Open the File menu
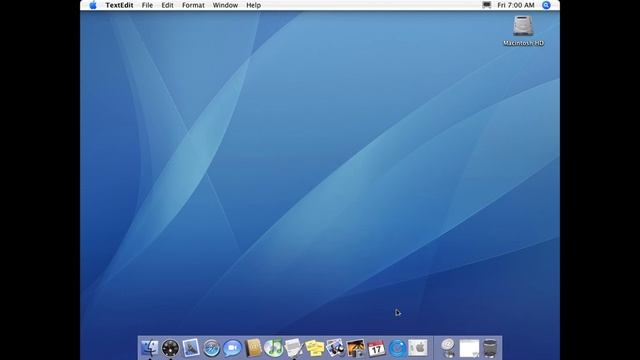Image resolution: width=640 pixels, height=360 pixels. (x=147, y=5)
